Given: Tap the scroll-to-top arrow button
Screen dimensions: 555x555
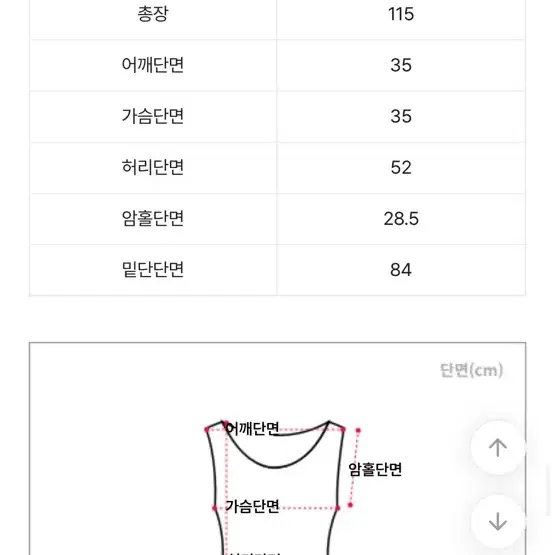Looking at the screenshot, I should (498, 447).
